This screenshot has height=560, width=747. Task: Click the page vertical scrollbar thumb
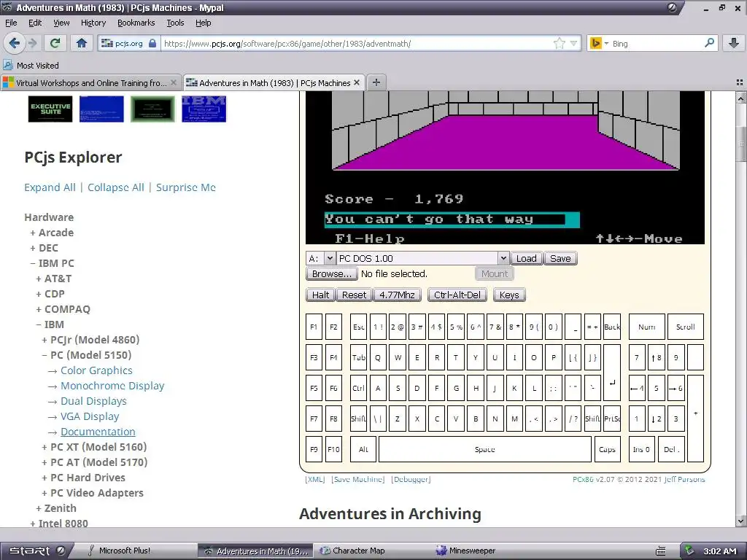point(741,144)
